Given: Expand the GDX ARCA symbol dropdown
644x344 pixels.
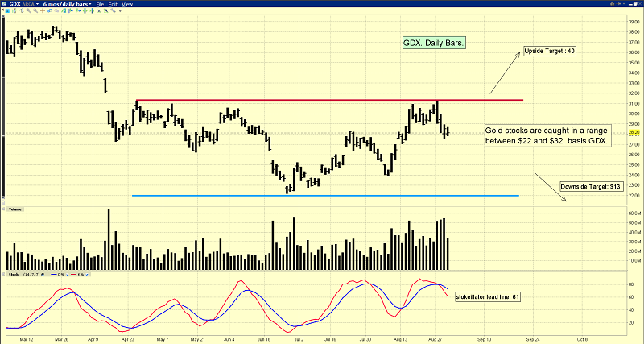Looking at the screenshot, I should click(x=37, y=4).
